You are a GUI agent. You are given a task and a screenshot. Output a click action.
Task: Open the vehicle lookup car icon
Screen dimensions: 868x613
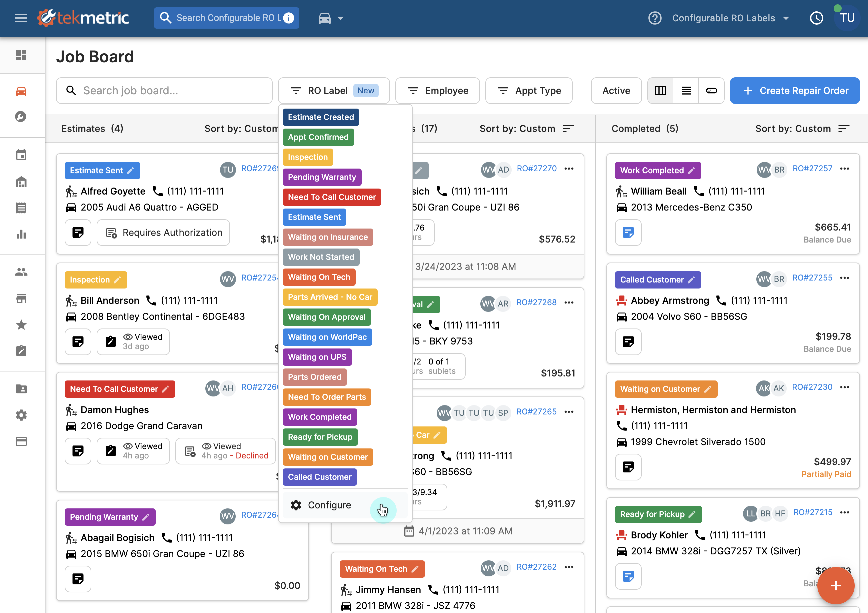pyautogui.click(x=324, y=18)
